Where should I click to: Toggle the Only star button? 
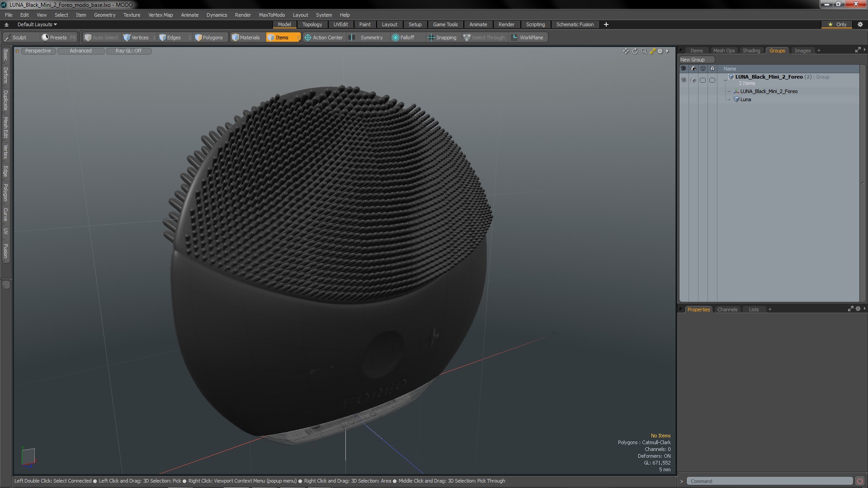coord(837,24)
